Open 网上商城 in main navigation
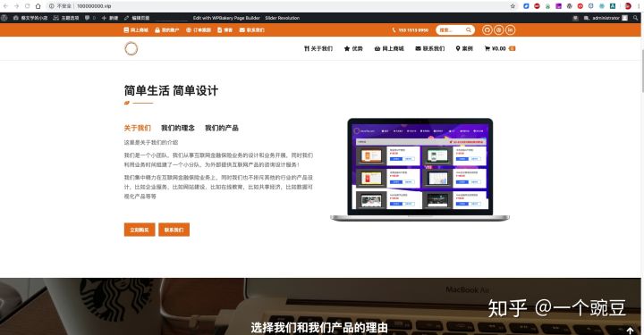644x335 pixels. click(x=389, y=48)
